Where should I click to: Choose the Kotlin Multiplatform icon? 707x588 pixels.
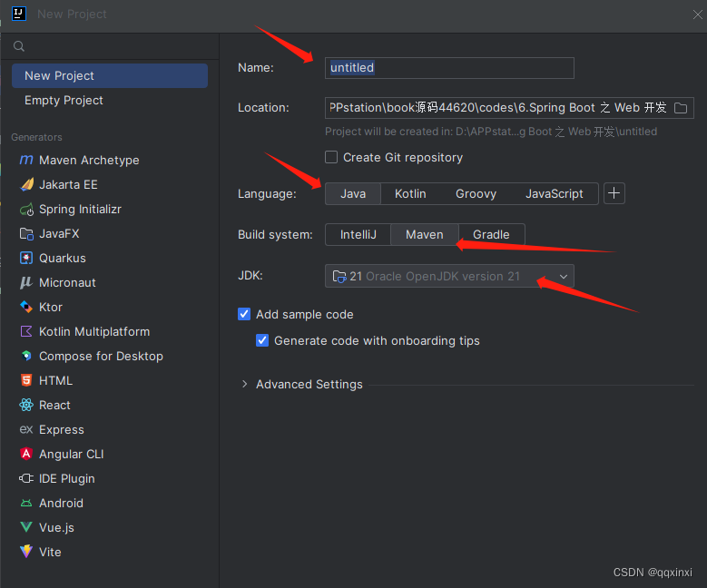(x=26, y=332)
